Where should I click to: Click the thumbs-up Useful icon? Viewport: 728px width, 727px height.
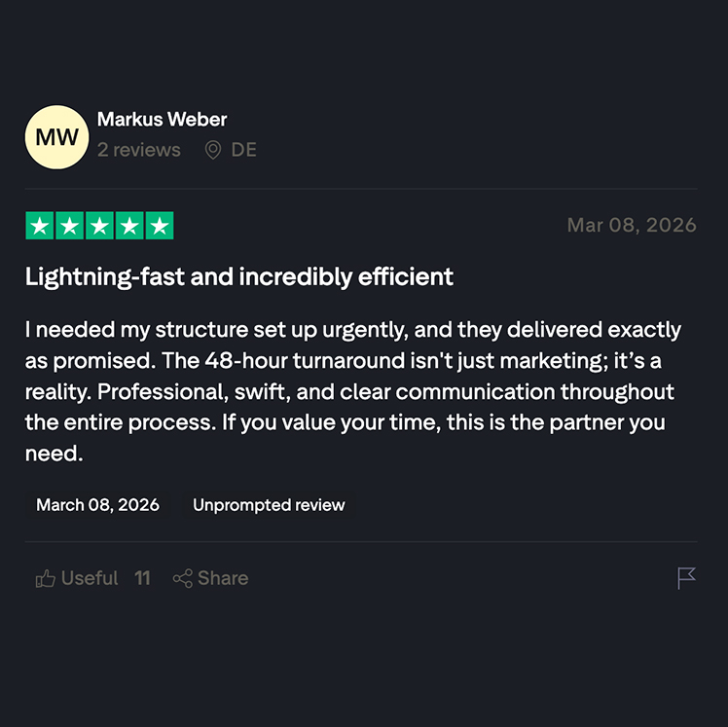coord(46,579)
